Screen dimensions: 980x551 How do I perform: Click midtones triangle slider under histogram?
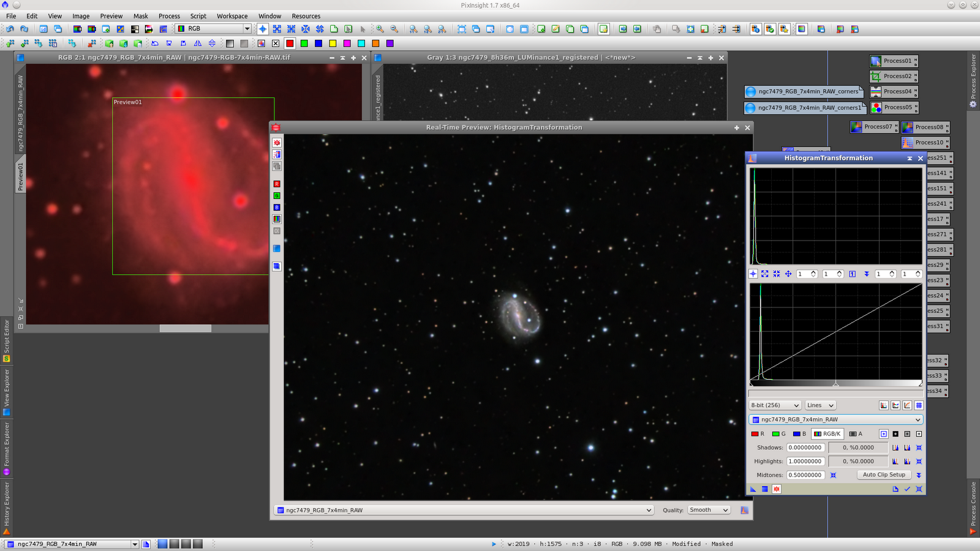point(835,384)
